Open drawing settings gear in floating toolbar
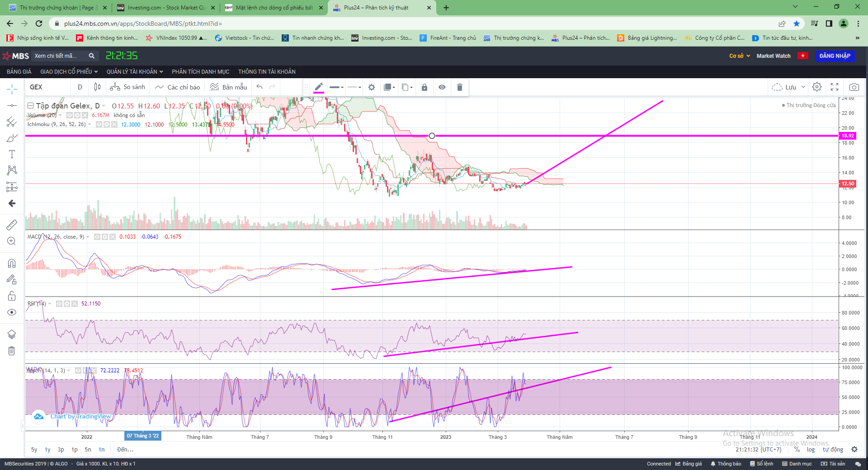 [x=372, y=87]
